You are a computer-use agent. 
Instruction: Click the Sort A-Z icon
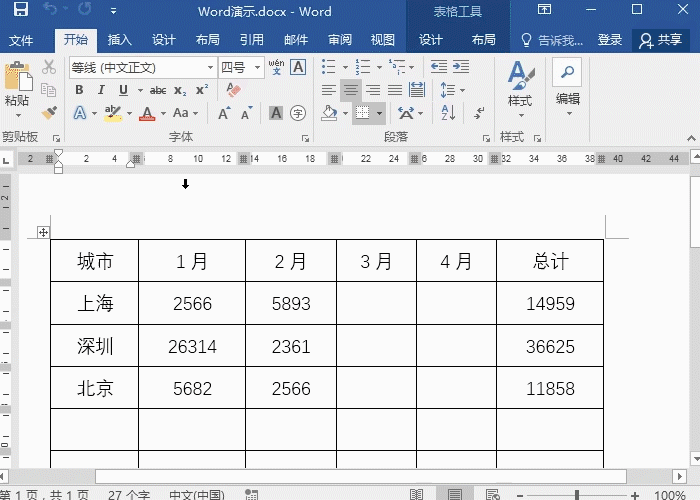coord(448,112)
